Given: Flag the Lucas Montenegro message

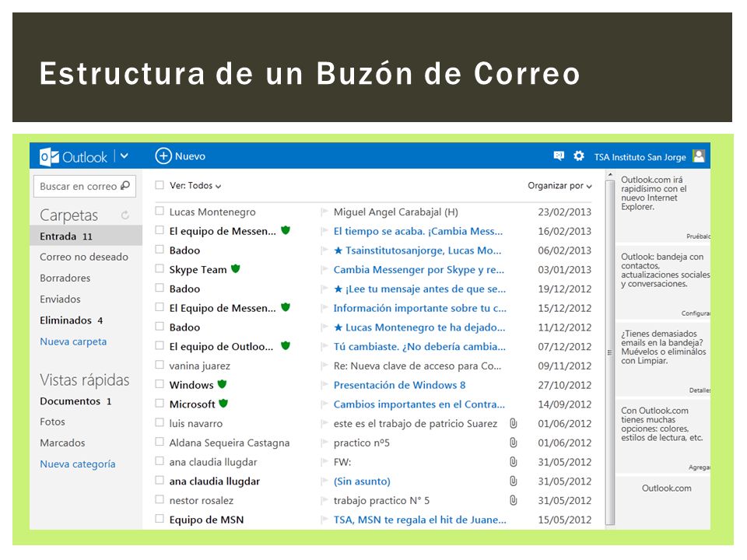Looking at the screenshot, I should (x=324, y=212).
